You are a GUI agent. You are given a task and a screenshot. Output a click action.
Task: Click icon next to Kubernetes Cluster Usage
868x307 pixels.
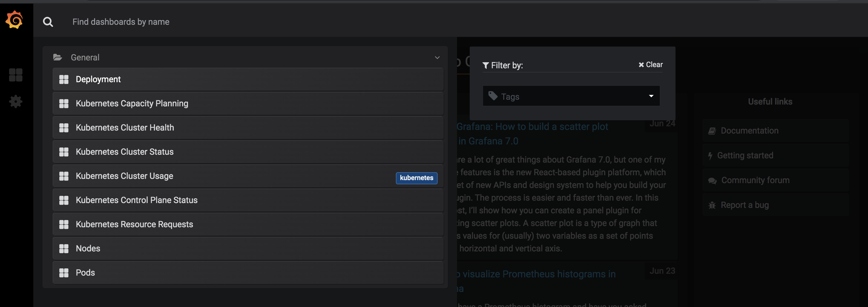coord(64,176)
